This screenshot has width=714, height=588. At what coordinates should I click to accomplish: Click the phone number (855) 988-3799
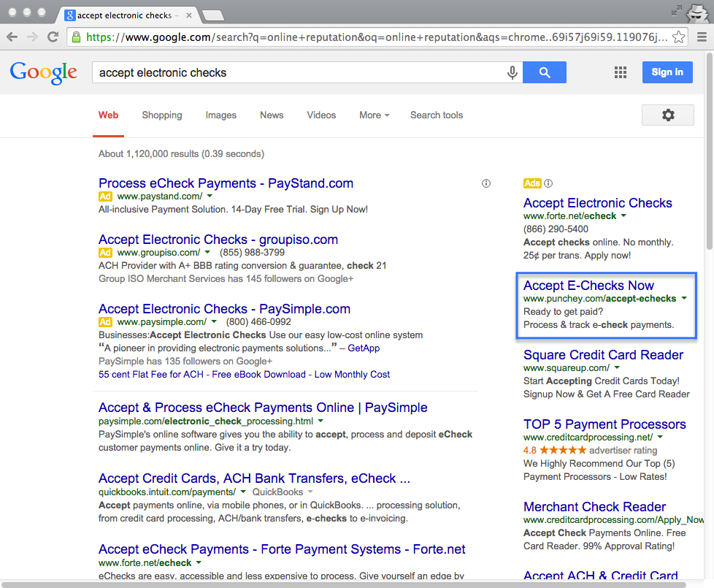[252, 252]
